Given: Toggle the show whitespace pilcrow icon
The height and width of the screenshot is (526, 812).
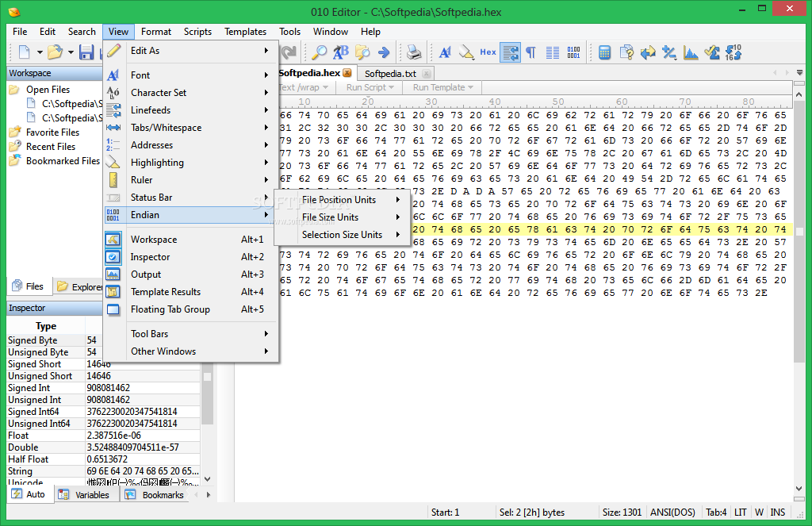Looking at the screenshot, I should (x=530, y=52).
